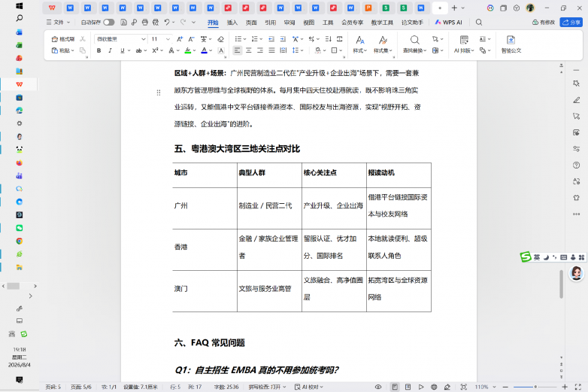The height and width of the screenshot is (392, 588).
Task: Click the Print icon in quick toolbar
Action: (x=145, y=23)
